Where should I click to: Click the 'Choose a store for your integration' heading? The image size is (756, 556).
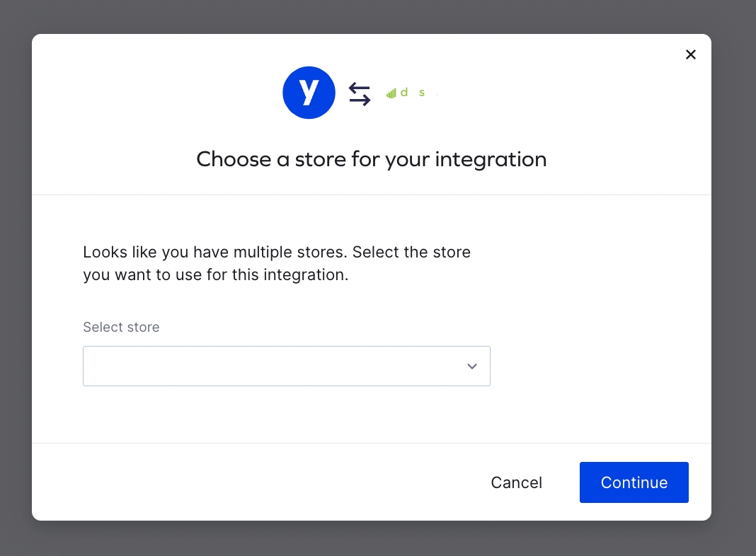point(371,159)
